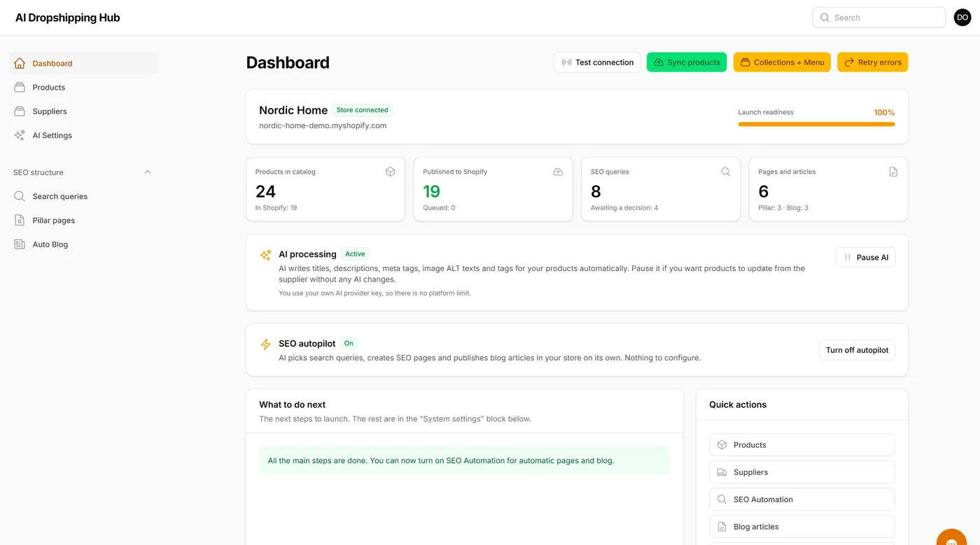Click the magnifier icon beside Search queries
The height and width of the screenshot is (545, 980).
click(20, 196)
